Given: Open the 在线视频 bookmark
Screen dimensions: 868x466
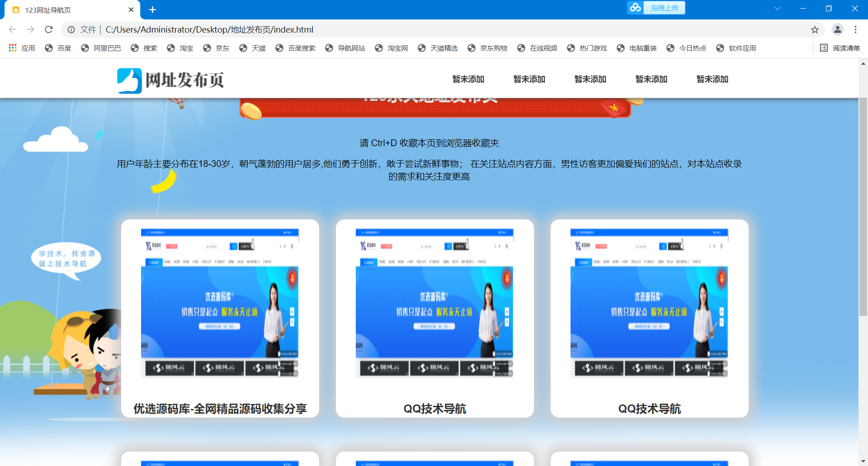Looking at the screenshot, I should [x=537, y=48].
